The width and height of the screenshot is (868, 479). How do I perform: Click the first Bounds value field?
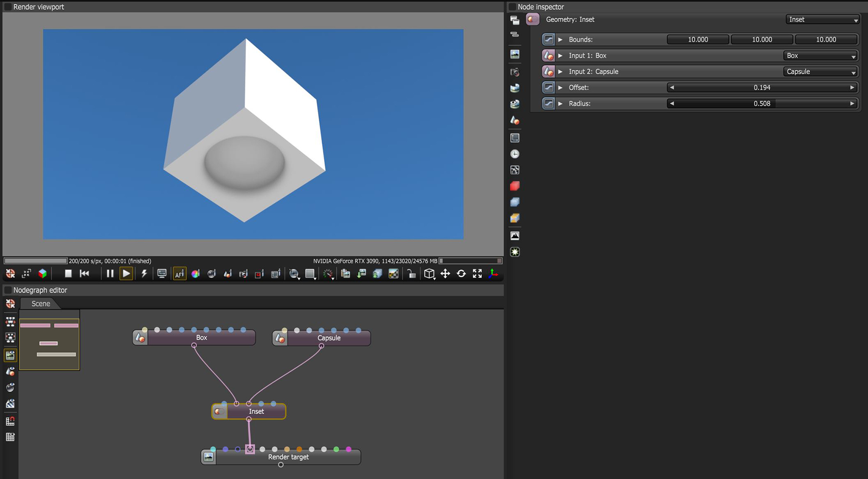[698, 40]
